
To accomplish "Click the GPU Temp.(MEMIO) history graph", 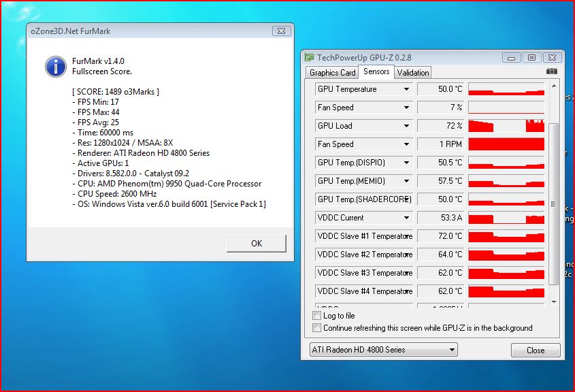I will pyautogui.click(x=506, y=181).
